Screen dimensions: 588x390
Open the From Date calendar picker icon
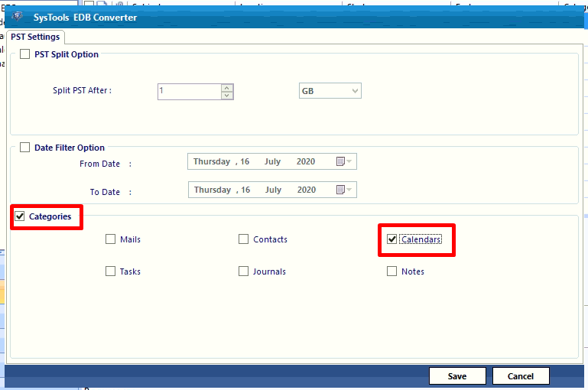pos(340,161)
